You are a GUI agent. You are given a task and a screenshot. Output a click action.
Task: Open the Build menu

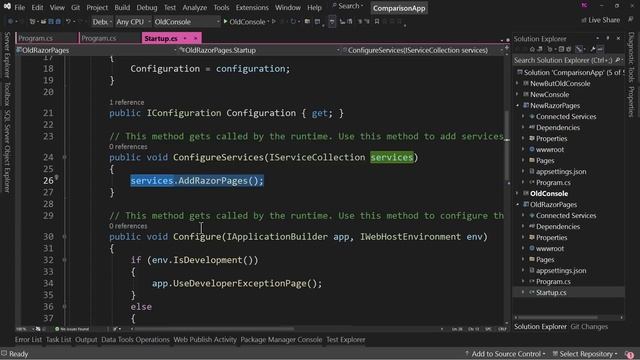pos(122,7)
